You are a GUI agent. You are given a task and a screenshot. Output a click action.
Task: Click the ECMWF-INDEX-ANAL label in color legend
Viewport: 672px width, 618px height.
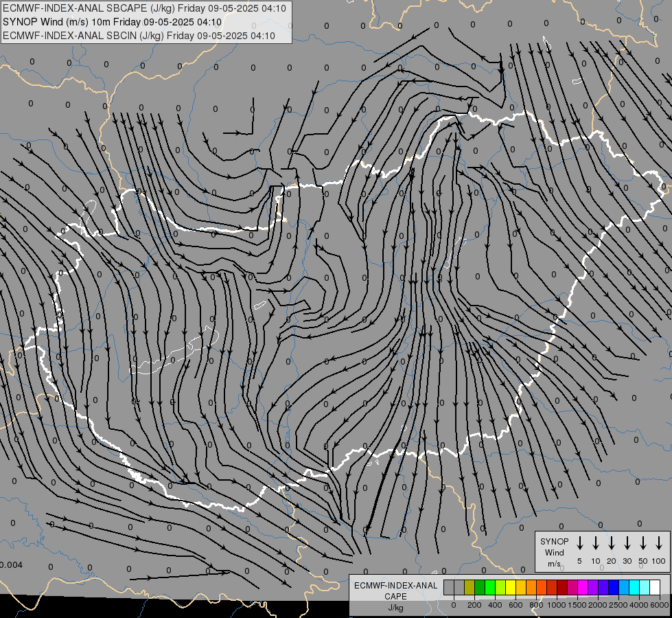[x=395, y=586]
